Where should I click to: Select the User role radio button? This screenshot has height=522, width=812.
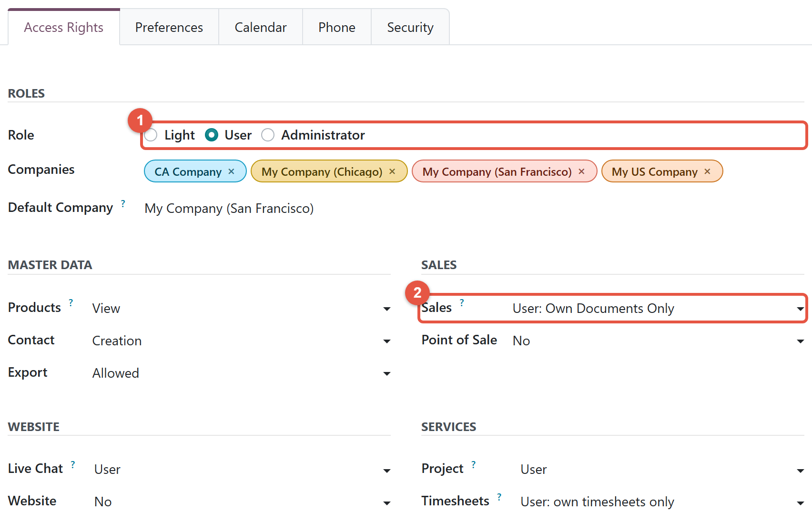click(x=212, y=135)
